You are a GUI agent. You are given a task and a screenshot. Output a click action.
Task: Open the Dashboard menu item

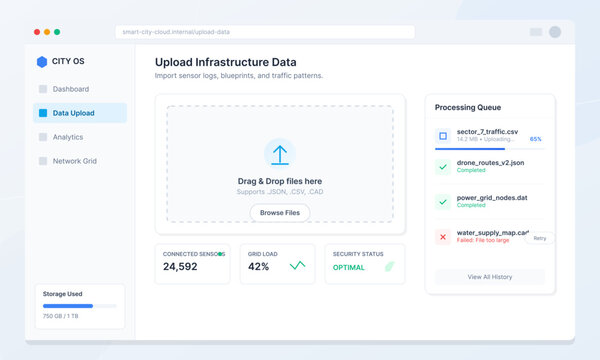tap(80, 89)
